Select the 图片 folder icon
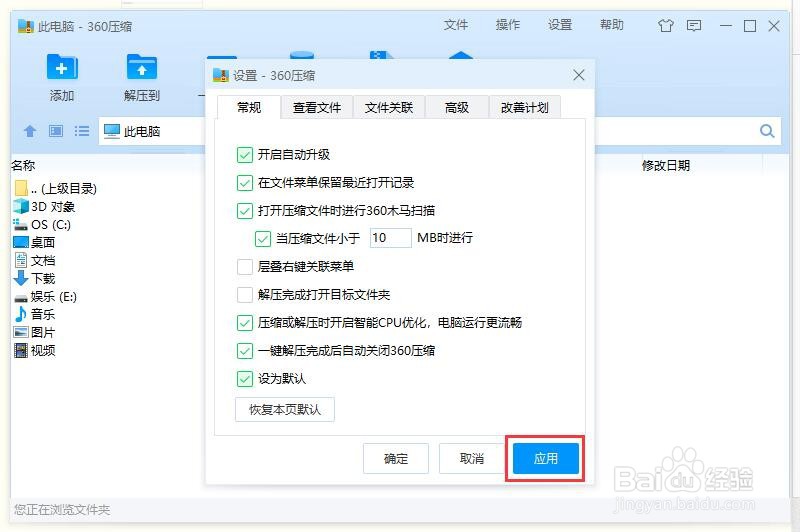Screen dimensions: 800x532 [21, 332]
